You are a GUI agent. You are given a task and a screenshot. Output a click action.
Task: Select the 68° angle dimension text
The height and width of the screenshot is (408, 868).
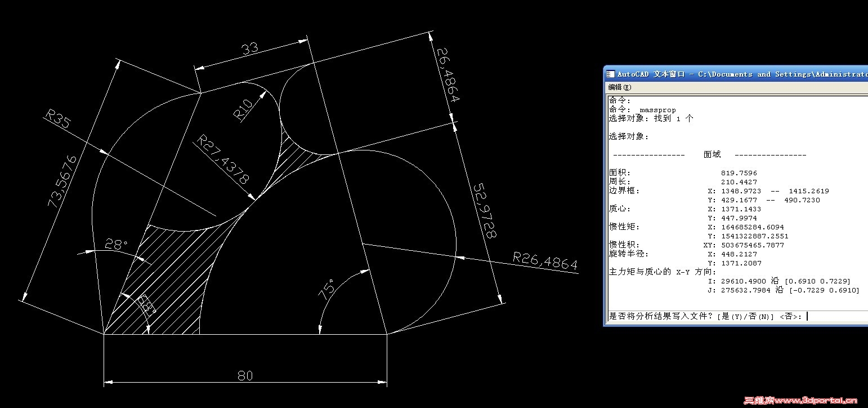point(146,304)
